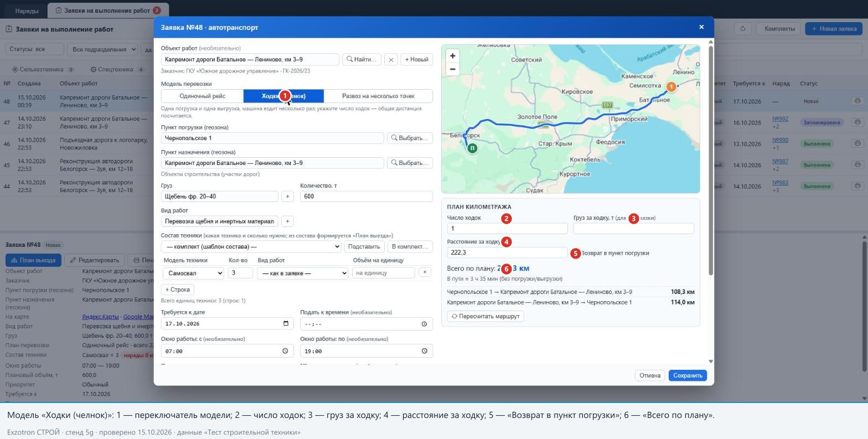Remove the Самосвал equipment row
Image resolution: width=868 pixels, height=439 pixels.
425,272
